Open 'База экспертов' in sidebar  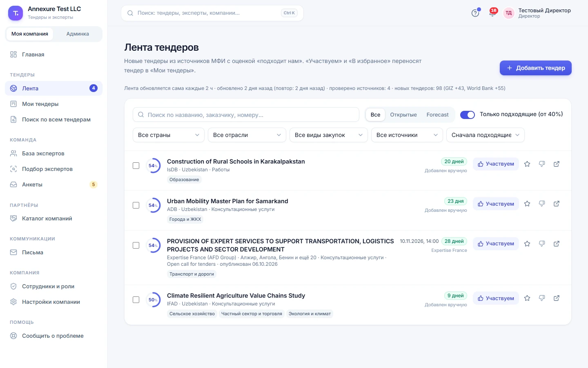click(x=53, y=153)
